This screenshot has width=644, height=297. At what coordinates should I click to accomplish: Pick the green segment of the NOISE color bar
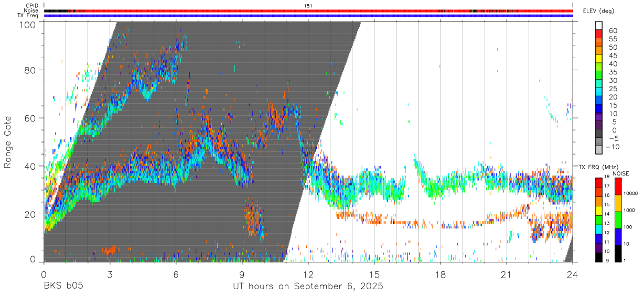pos(617,219)
